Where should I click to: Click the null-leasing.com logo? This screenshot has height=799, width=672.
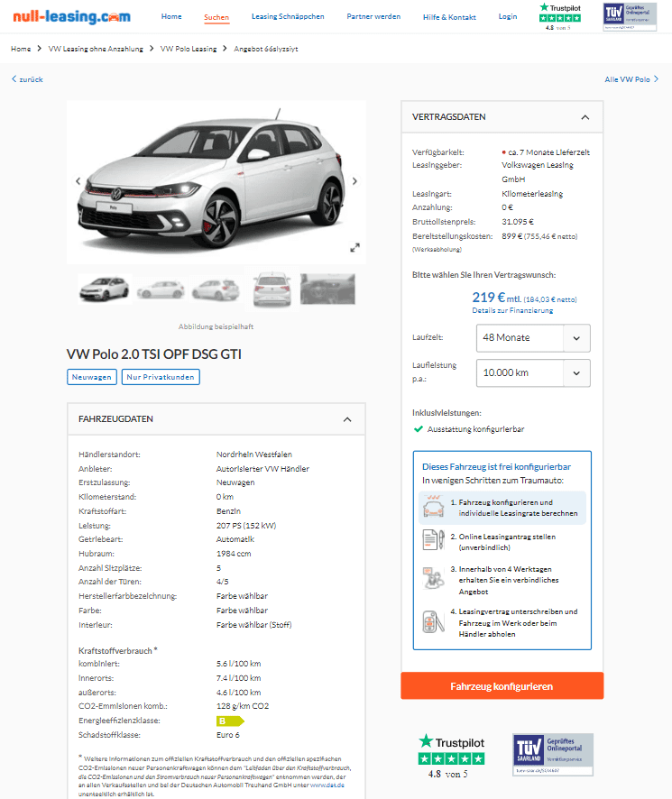click(x=71, y=16)
